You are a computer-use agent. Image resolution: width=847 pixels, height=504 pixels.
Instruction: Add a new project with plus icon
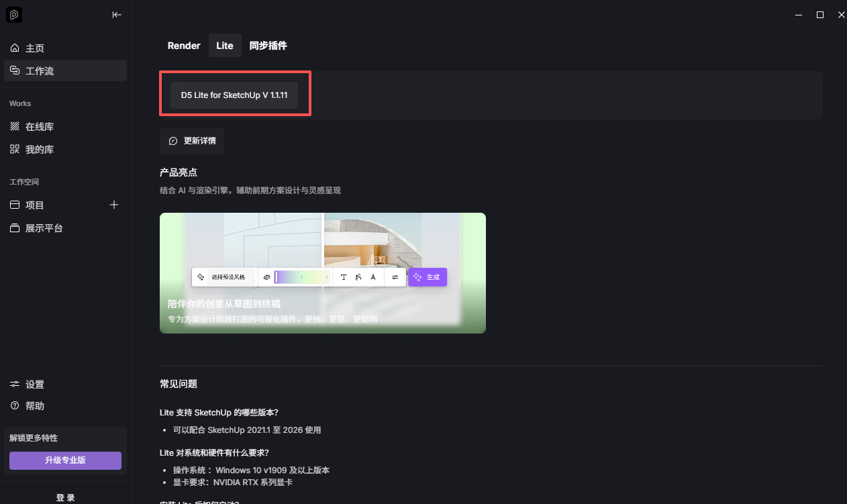coord(114,205)
